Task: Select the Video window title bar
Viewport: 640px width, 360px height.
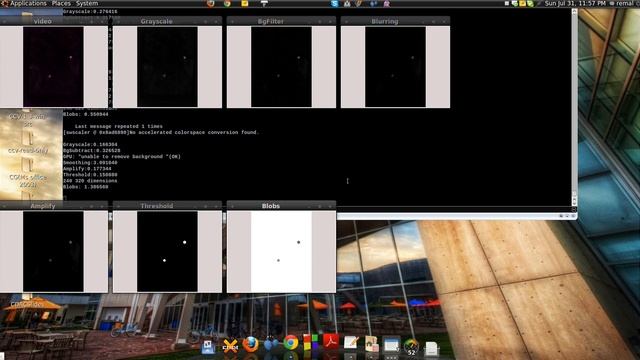Action: pyautogui.click(x=54, y=21)
